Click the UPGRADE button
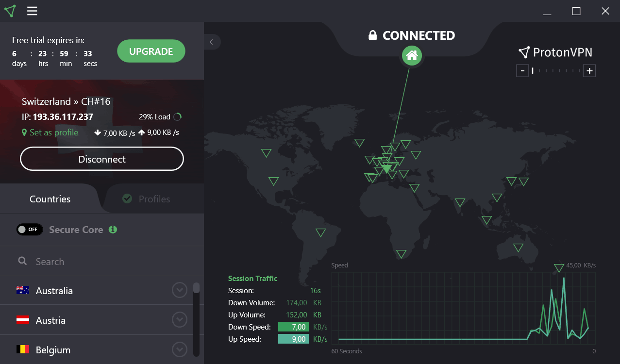The width and height of the screenshot is (620, 364). tap(151, 51)
